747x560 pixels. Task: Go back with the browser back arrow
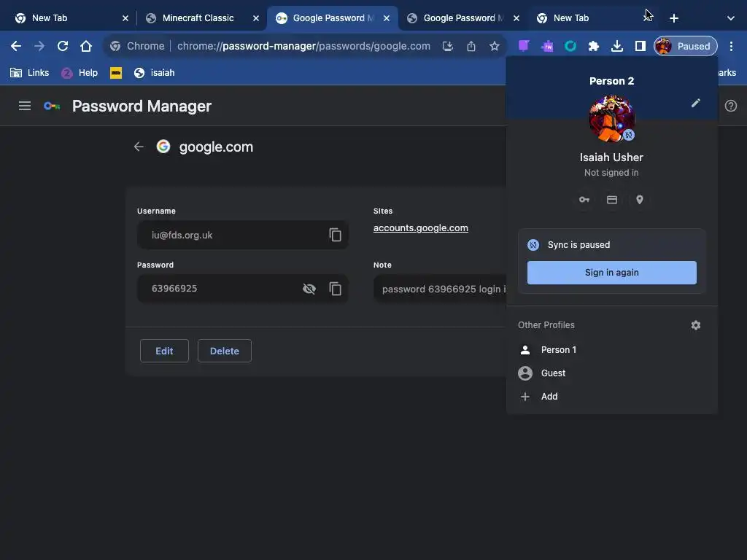pyautogui.click(x=16, y=46)
